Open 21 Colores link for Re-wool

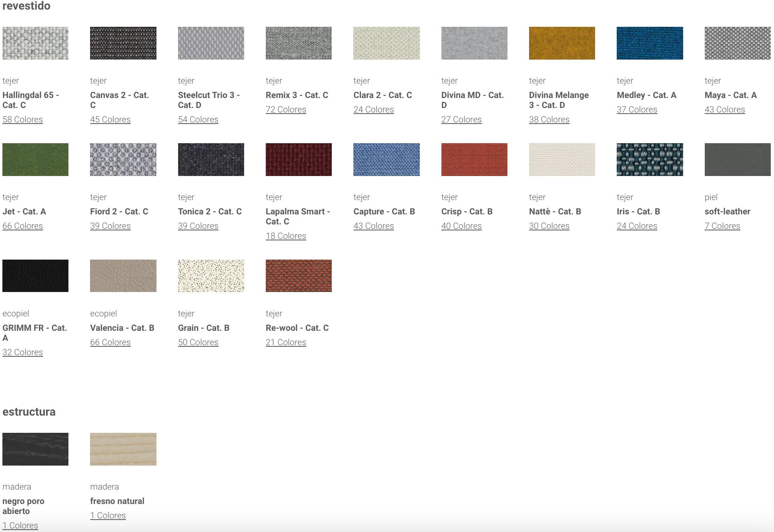click(x=286, y=342)
